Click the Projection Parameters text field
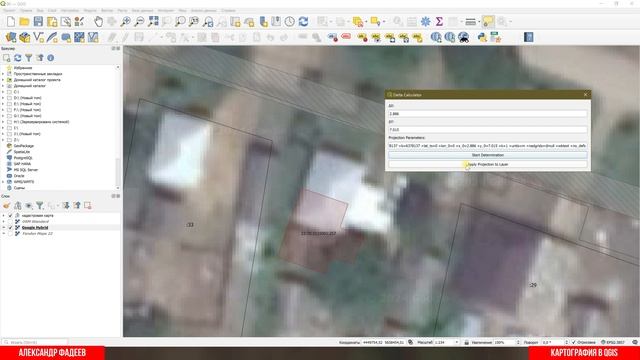640x360 pixels. click(x=488, y=146)
